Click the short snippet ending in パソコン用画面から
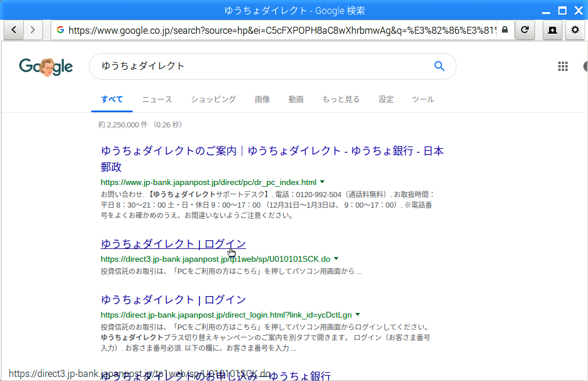Image resolution: width=588 pixels, height=381 pixels. tap(231, 271)
